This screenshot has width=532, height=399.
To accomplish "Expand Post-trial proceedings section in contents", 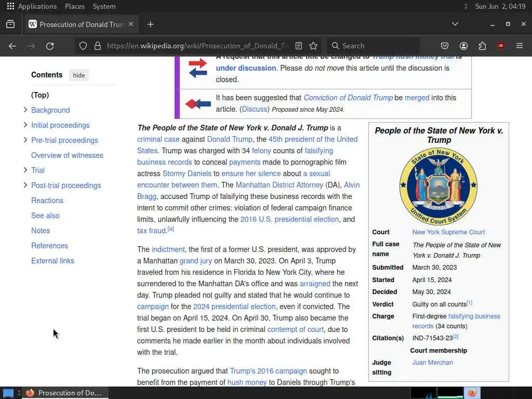I will point(25,185).
